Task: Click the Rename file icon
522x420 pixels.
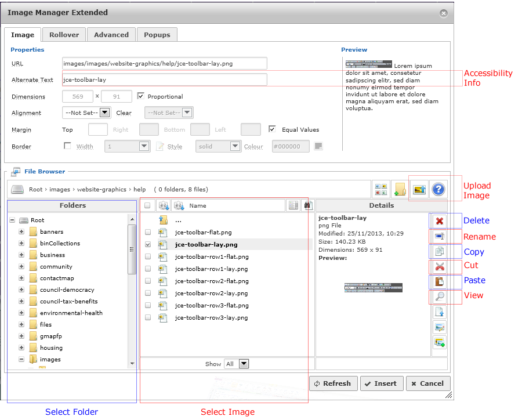Action: pos(440,236)
